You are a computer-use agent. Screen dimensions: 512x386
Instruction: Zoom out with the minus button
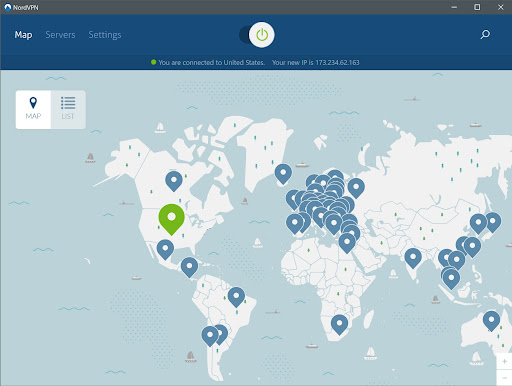pyautogui.click(x=504, y=378)
